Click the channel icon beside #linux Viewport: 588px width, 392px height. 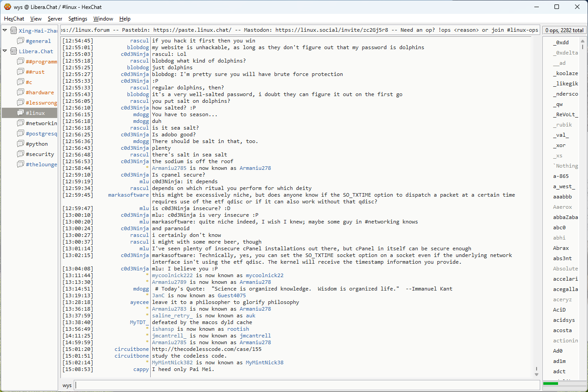[x=21, y=113]
